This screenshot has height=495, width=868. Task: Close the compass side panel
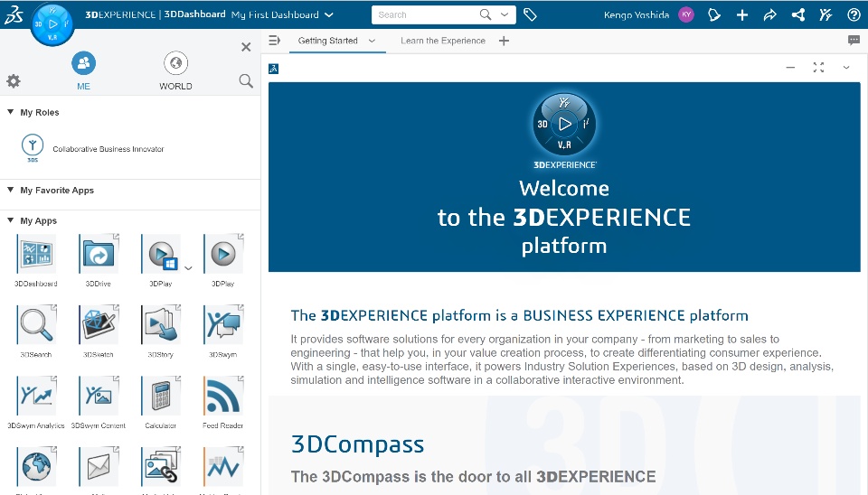click(x=246, y=47)
